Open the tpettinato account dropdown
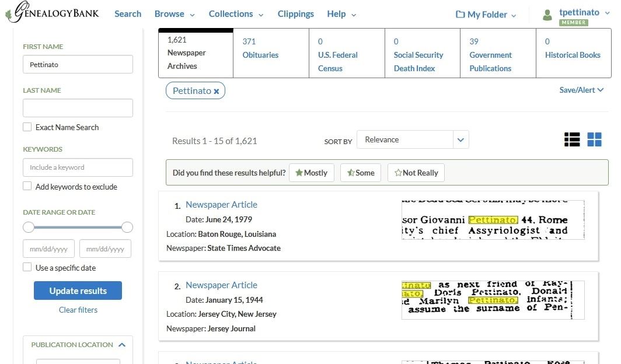 pos(584,13)
